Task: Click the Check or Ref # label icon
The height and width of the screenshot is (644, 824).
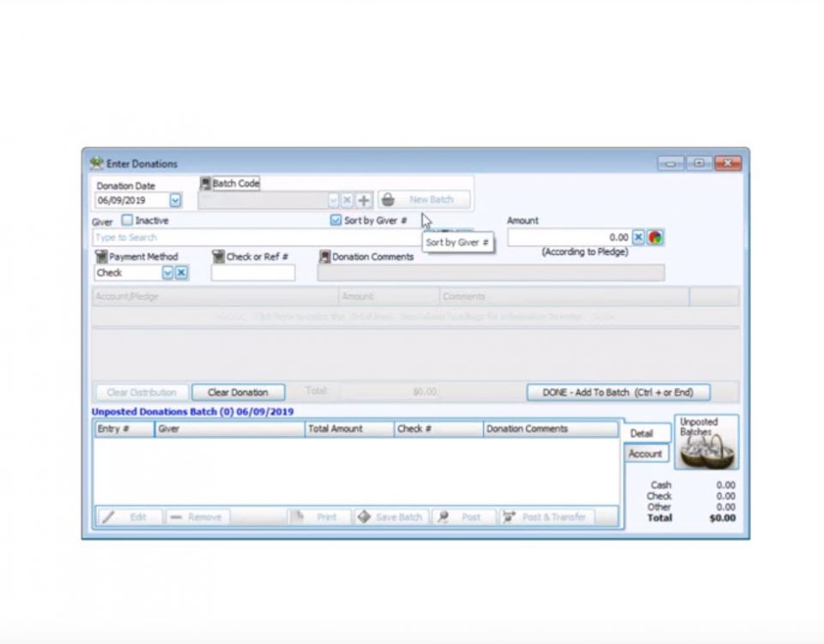Action: pos(218,257)
